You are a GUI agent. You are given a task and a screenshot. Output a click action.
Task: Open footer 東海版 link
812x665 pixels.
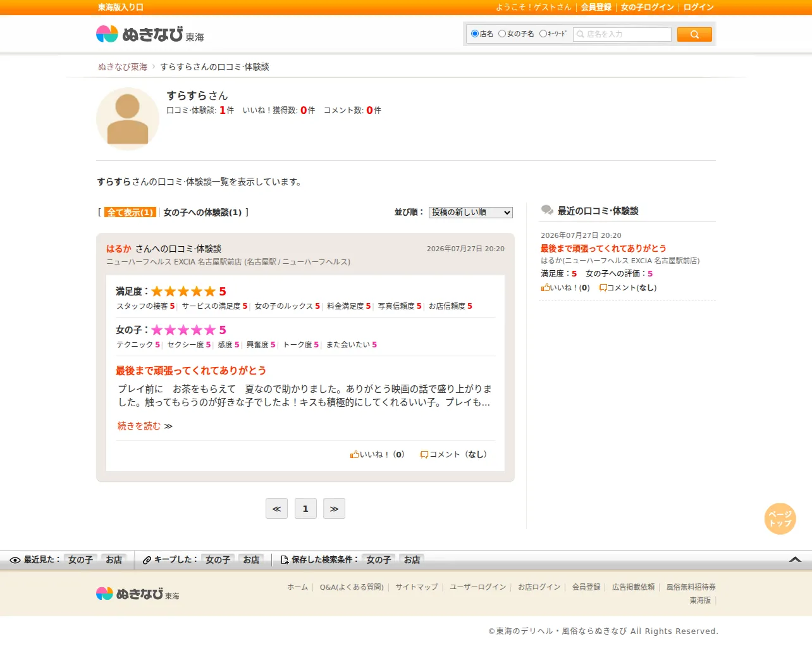[700, 600]
